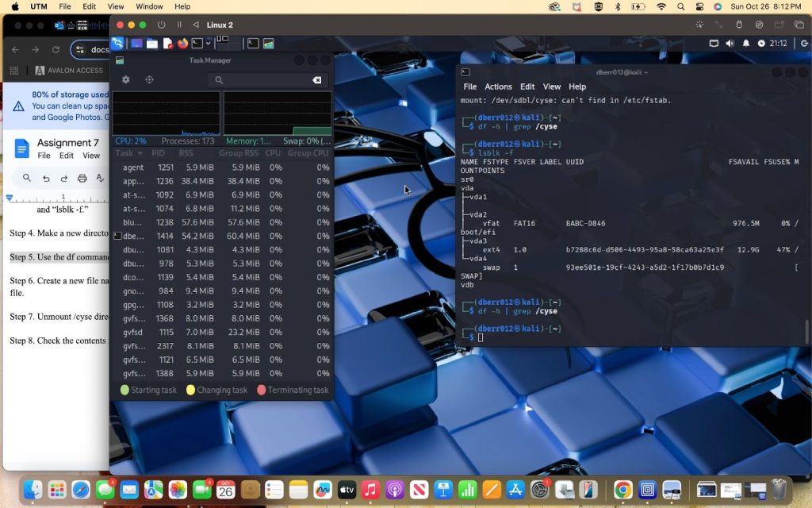This screenshot has width=812, height=508.
Task: Click the Kali panel volume icon
Action: tap(730, 44)
